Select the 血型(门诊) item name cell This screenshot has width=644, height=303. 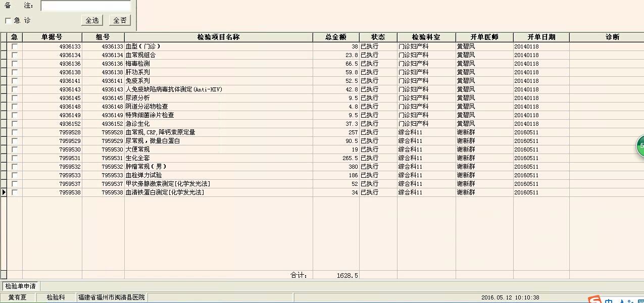(218, 46)
